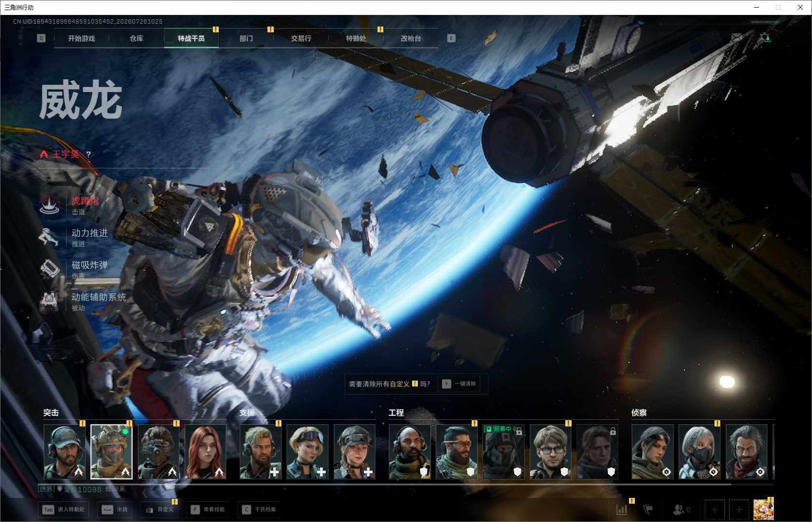Image resolution: width=812 pixels, height=522 pixels.
Task: Select recon woman with goggles on head
Action: click(x=653, y=452)
